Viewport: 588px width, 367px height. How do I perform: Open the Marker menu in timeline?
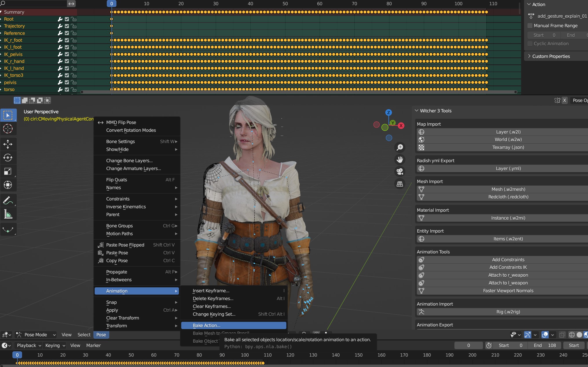pos(94,346)
